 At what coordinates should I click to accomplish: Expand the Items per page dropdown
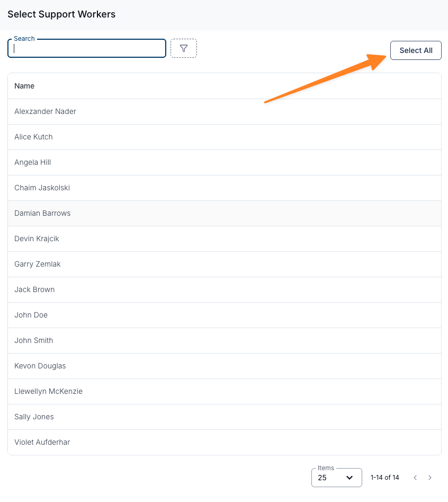[x=336, y=477]
